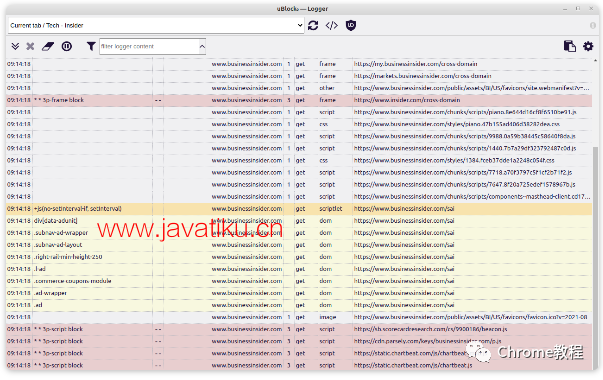This screenshot has height=380, width=603.
Task: Open uBlock dashboard via shield icon
Action: click(351, 25)
